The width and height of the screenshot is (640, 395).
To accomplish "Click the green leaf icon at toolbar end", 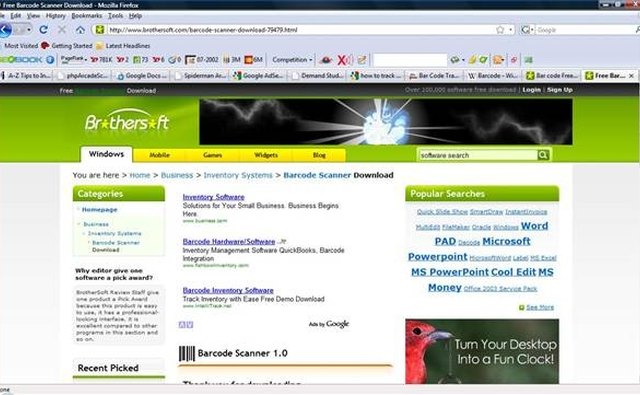I will tap(529, 60).
